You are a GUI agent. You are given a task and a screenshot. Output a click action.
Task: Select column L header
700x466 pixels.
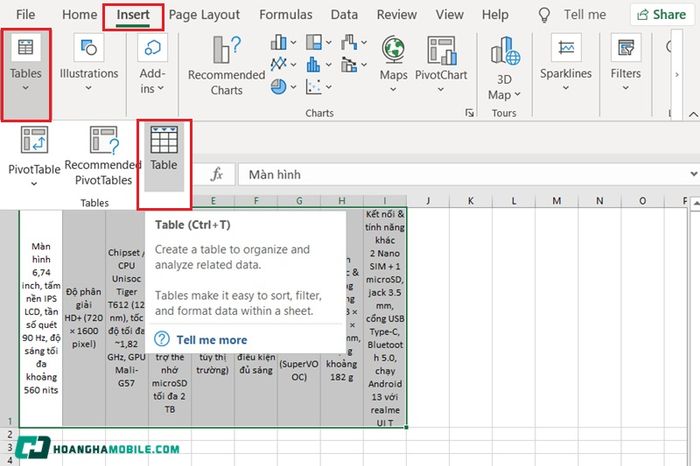click(513, 201)
